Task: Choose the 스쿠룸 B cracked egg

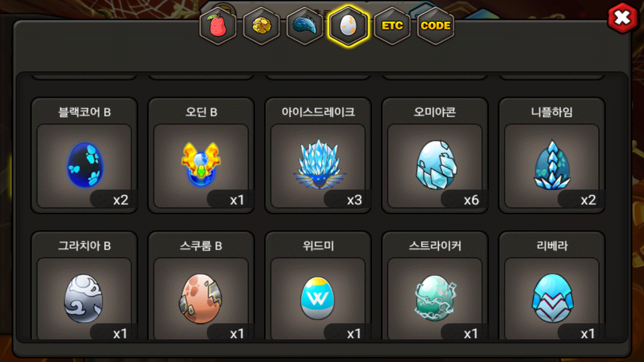Action: (x=201, y=286)
